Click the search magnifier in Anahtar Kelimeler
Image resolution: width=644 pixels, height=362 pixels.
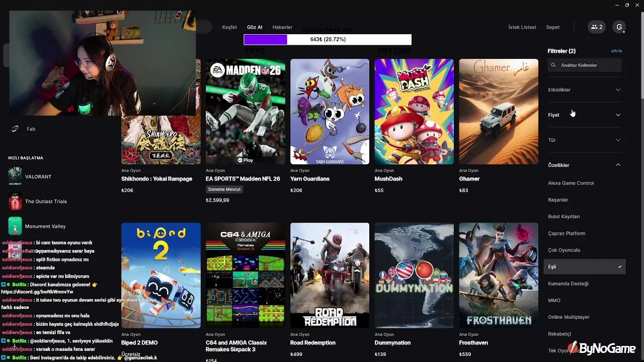pos(554,65)
